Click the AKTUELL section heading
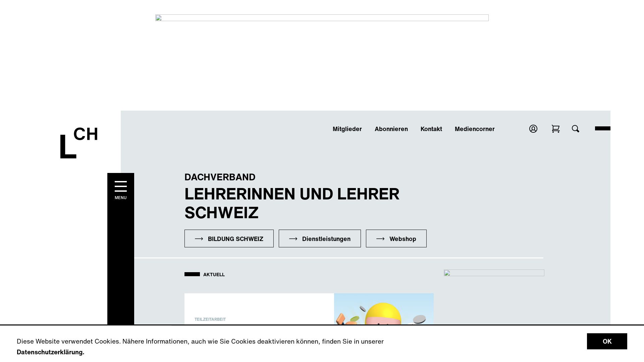Viewport: 644px width, 362px height. click(214, 275)
